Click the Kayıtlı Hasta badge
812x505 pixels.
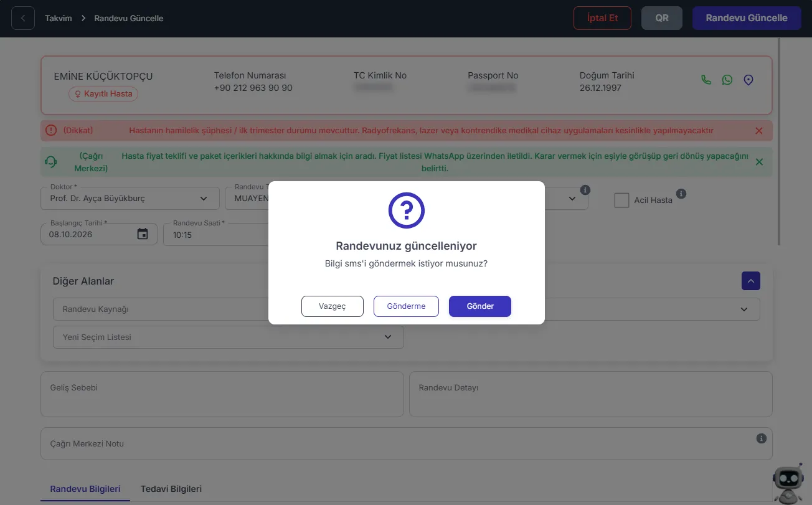point(103,93)
